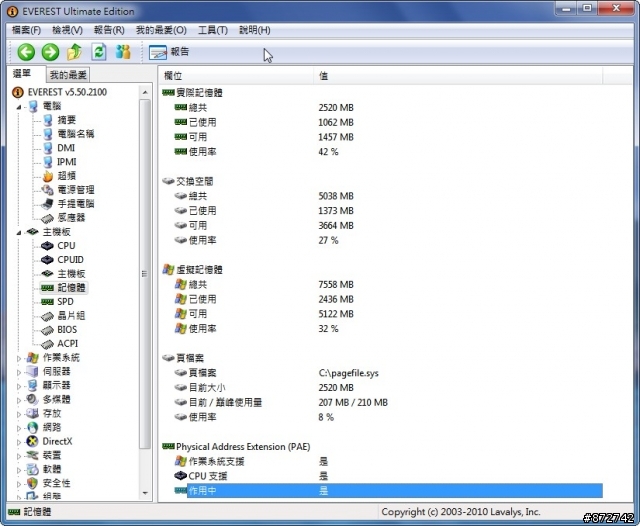Click the Up folder toolbar icon

[x=74, y=52]
